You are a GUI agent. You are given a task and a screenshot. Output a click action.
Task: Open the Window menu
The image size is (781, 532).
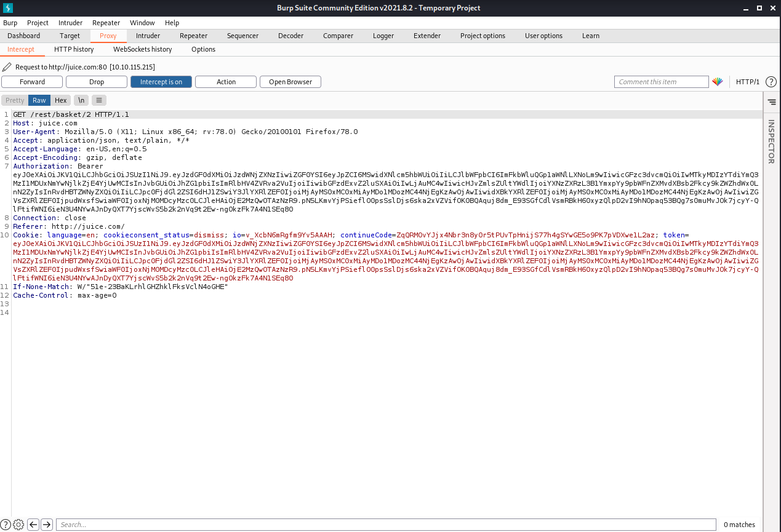point(143,23)
